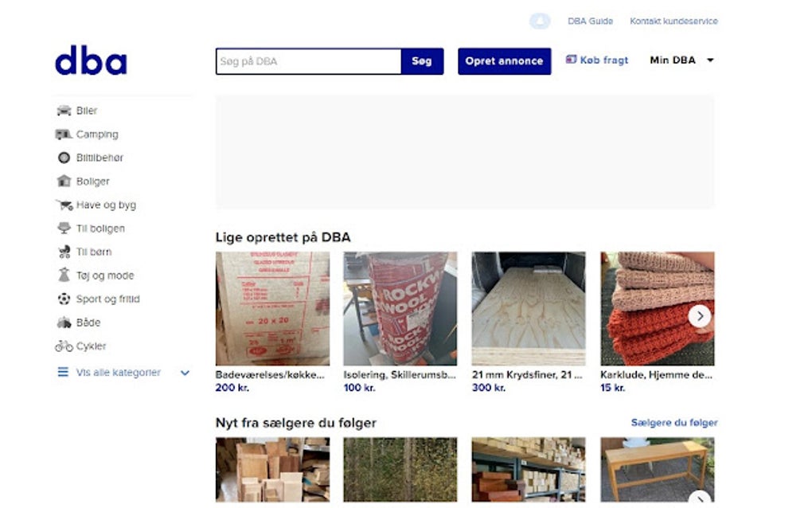Select the Boliger house icon
This screenshot has width=812, height=508.
coord(64,181)
